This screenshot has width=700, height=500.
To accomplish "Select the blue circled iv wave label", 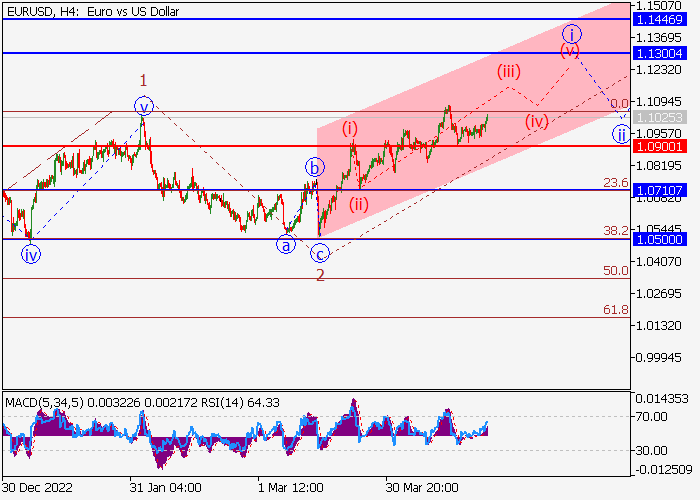I will pyautogui.click(x=31, y=254).
